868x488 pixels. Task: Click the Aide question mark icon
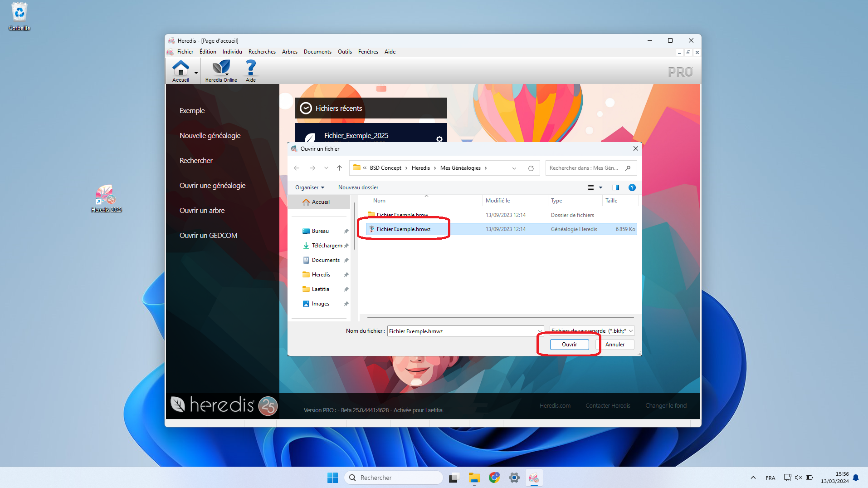[x=250, y=70]
